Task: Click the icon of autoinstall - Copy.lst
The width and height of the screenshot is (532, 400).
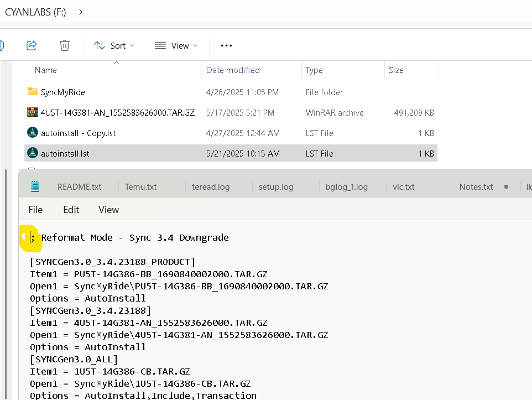Action: (33, 132)
